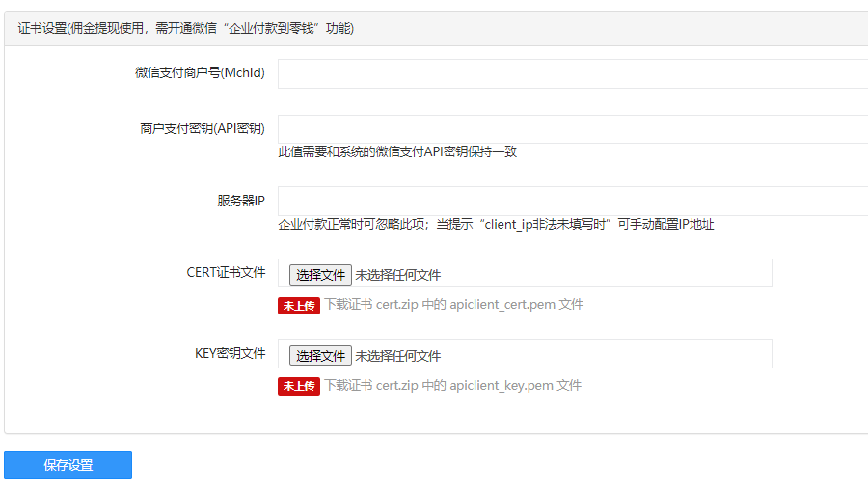This screenshot has width=868, height=491.
Task: Click 未选择任何文件 text in KEY row
Action: click(x=398, y=356)
